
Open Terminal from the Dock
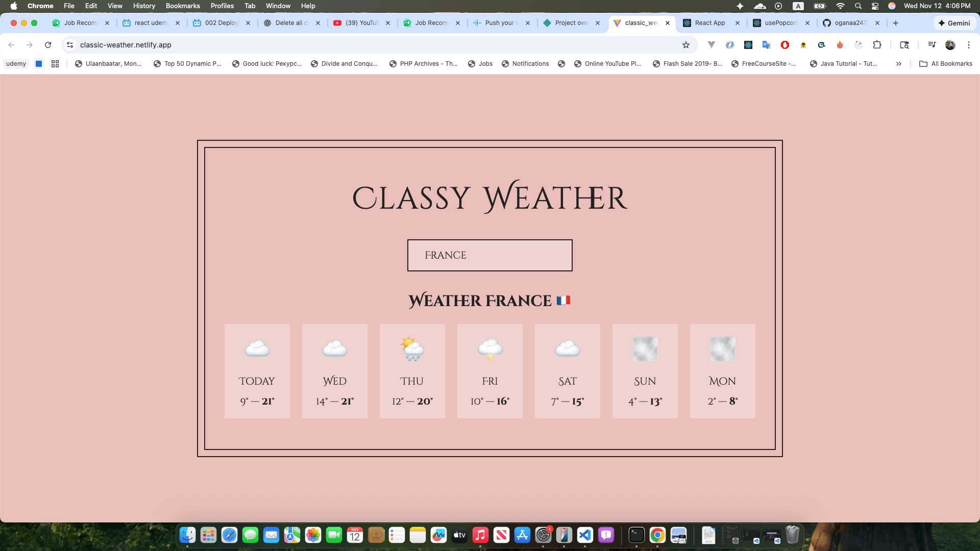(636, 535)
